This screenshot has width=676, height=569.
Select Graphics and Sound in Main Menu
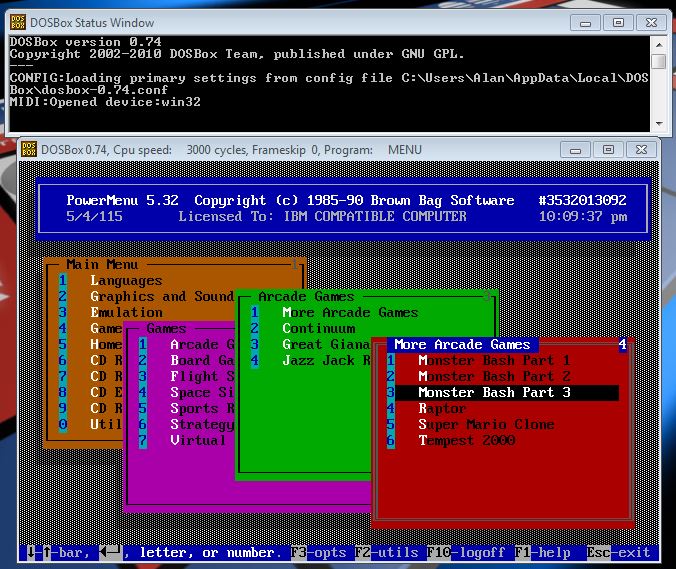click(x=162, y=297)
